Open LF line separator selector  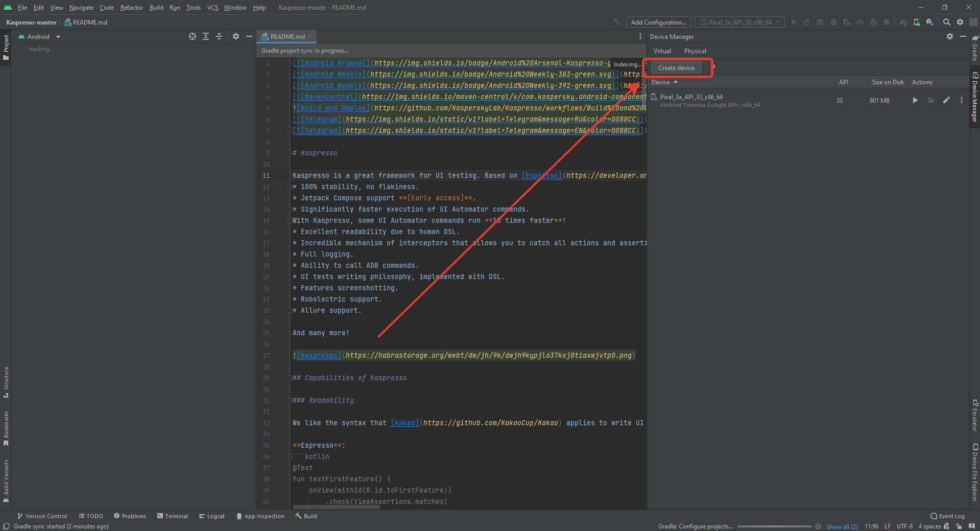[x=888, y=526]
